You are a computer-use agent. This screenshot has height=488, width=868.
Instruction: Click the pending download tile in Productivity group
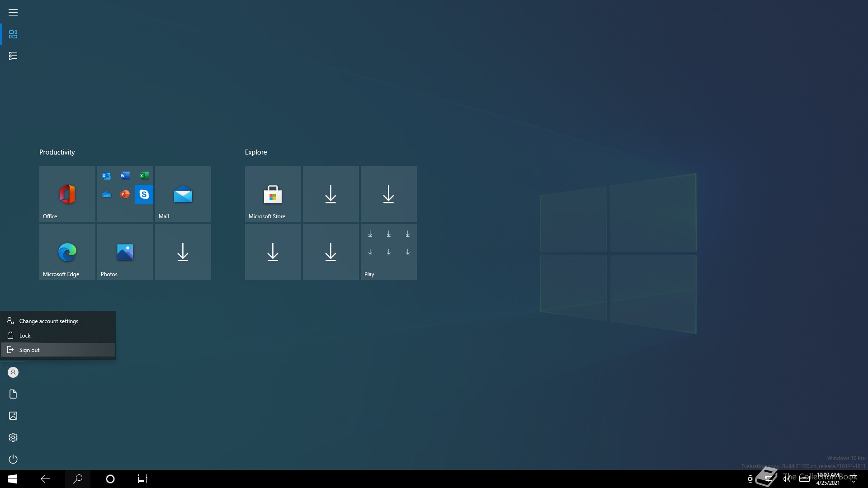(x=183, y=252)
